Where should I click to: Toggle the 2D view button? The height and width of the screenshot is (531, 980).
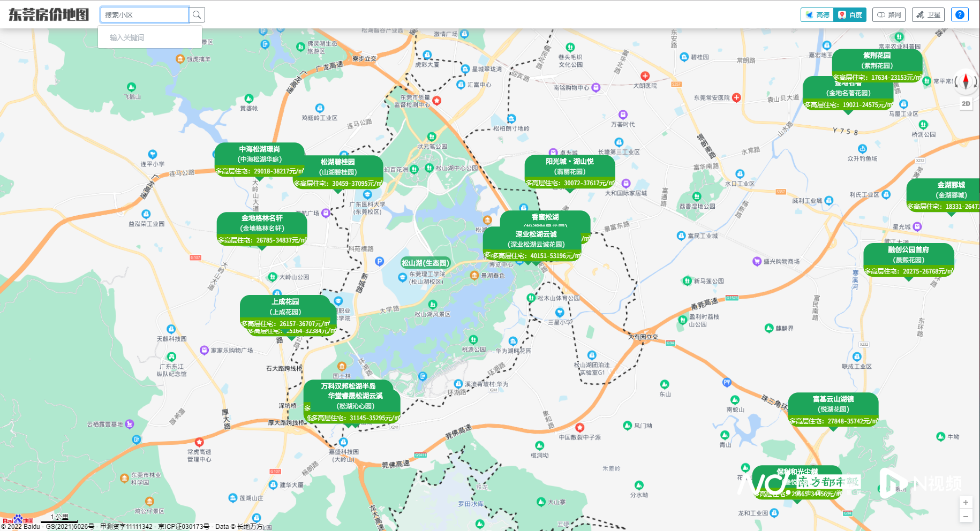pos(966,104)
